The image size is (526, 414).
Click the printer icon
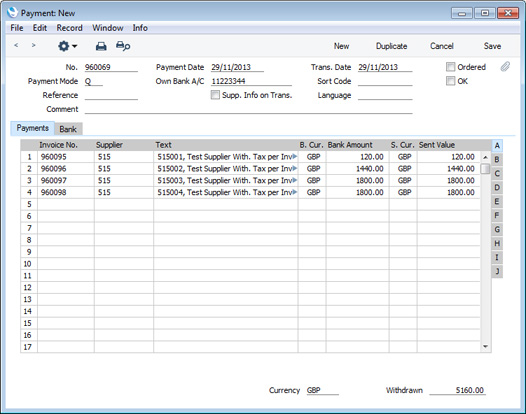pyautogui.click(x=101, y=46)
